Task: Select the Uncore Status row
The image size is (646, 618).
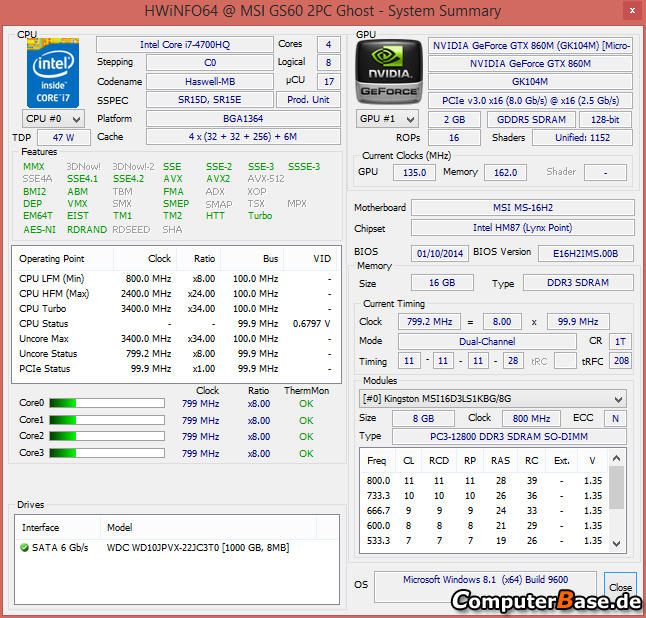Action: (176, 353)
